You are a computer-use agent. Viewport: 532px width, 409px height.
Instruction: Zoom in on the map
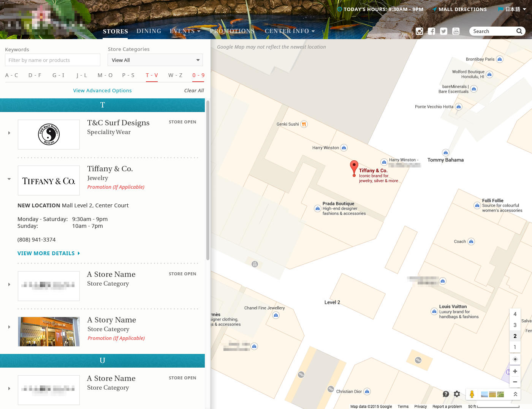coord(515,371)
